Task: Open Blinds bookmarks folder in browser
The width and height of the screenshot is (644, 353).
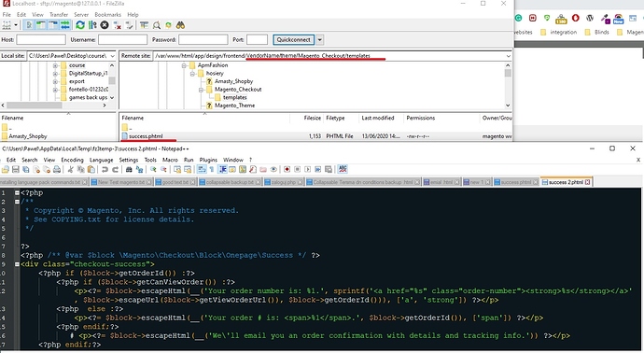Action: pyautogui.click(x=597, y=32)
